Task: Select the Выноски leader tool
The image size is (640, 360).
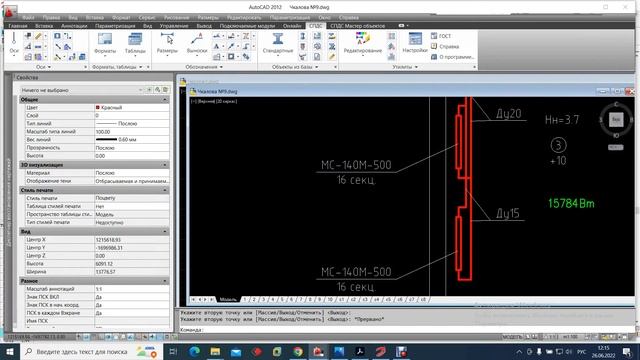Action: pyautogui.click(x=197, y=44)
